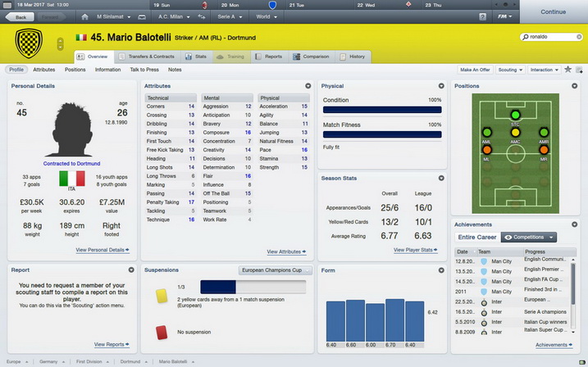Screen dimensions: 588x367
Task: Open the A.C. Milan club dropdown
Action: pos(174,17)
